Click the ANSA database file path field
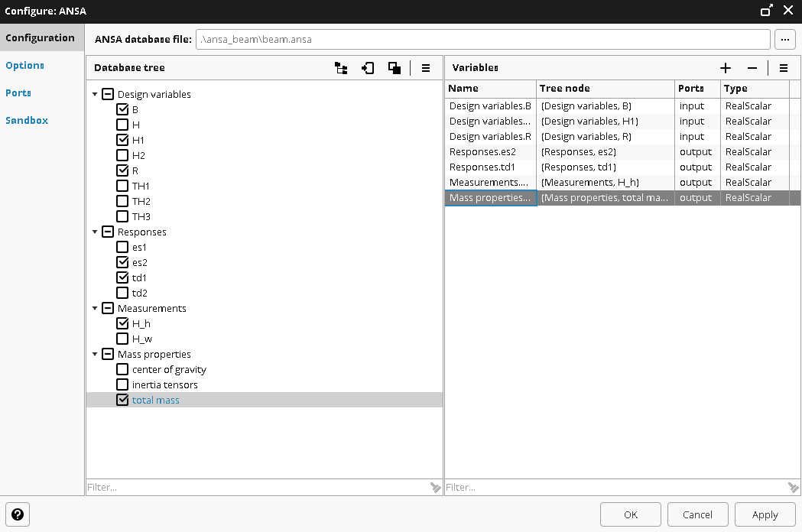Viewport: 802px width, 532px height. (x=483, y=40)
